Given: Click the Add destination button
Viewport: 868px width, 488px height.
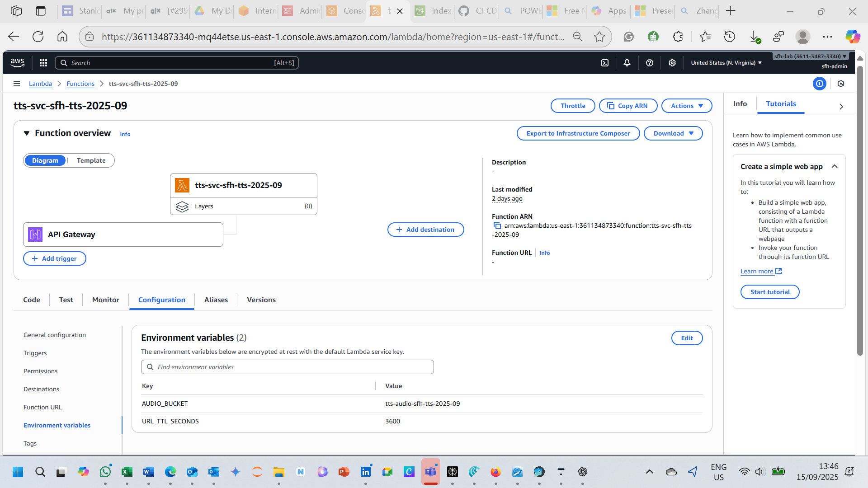Looking at the screenshot, I should click(x=425, y=230).
